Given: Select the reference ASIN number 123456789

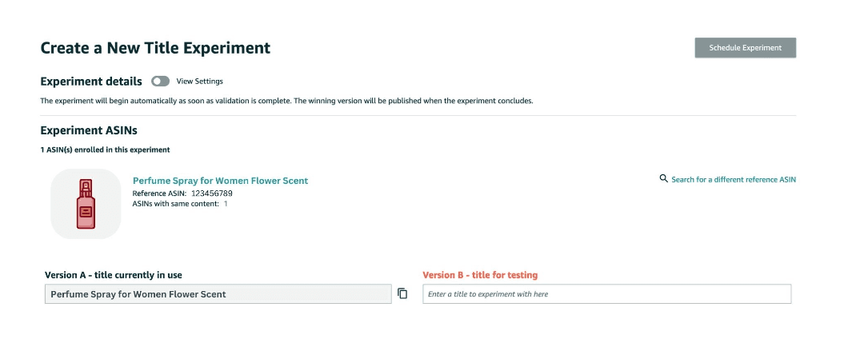Looking at the screenshot, I should tap(211, 193).
